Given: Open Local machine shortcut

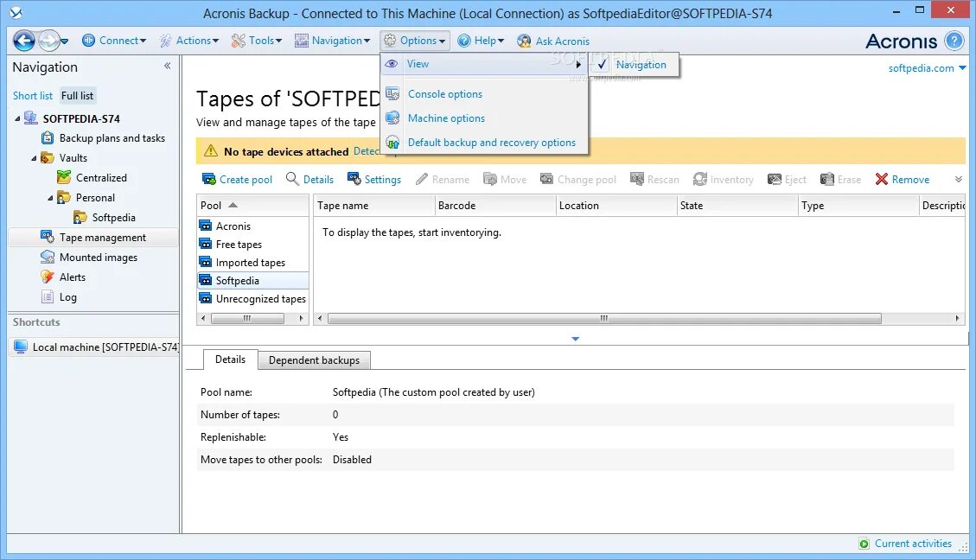Looking at the screenshot, I should point(94,347).
